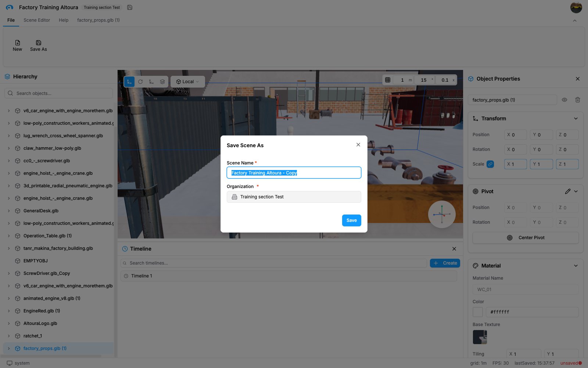This screenshot has width=588, height=368.
Task: Click the Search timelines field
Action: pyautogui.click(x=274, y=263)
